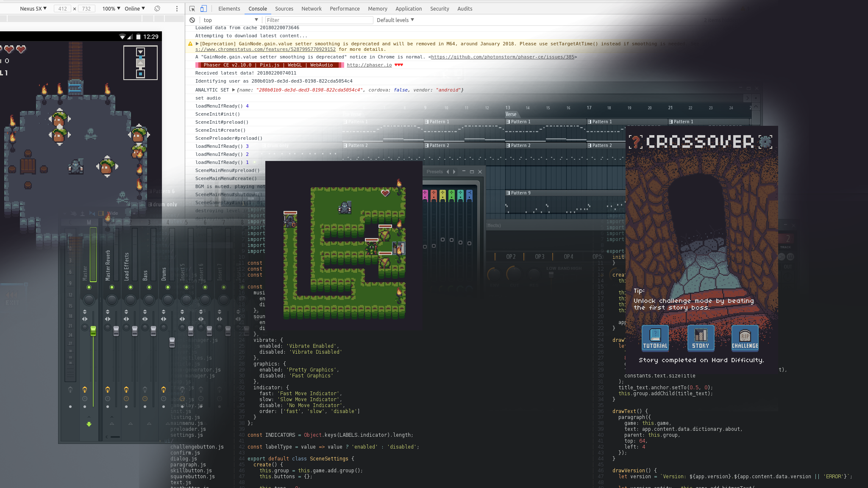The image size is (868, 488).
Task: Mute the Bass mixer track LED
Action: pos(149,287)
